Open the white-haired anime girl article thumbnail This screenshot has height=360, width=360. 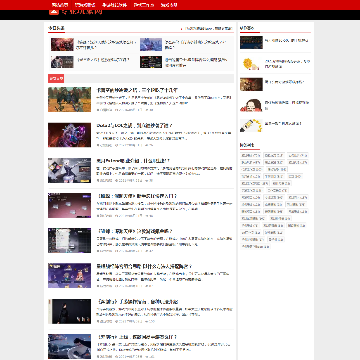[69, 170]
